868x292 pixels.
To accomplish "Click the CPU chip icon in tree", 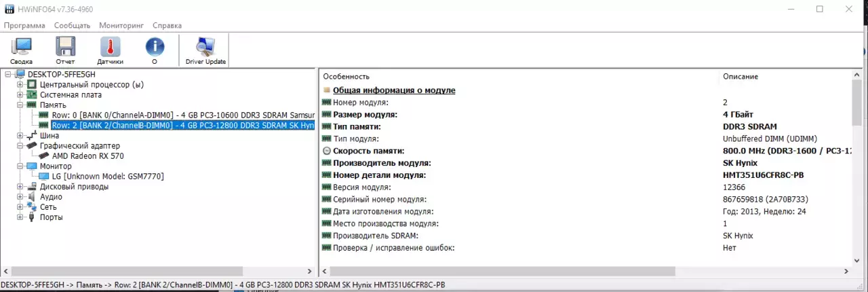I will point(32,84).
